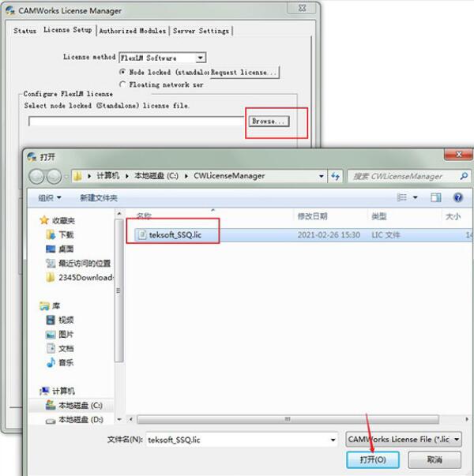Open 收藏夹 favorites star in sidebar
Viewport: 474px width, 476px height.
[x=44, y=220]
